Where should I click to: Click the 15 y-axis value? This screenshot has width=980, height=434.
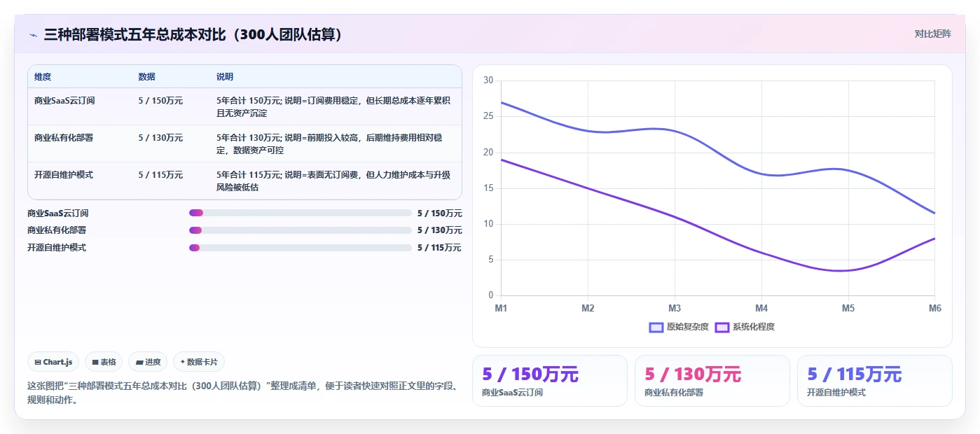tap(488, 188)
